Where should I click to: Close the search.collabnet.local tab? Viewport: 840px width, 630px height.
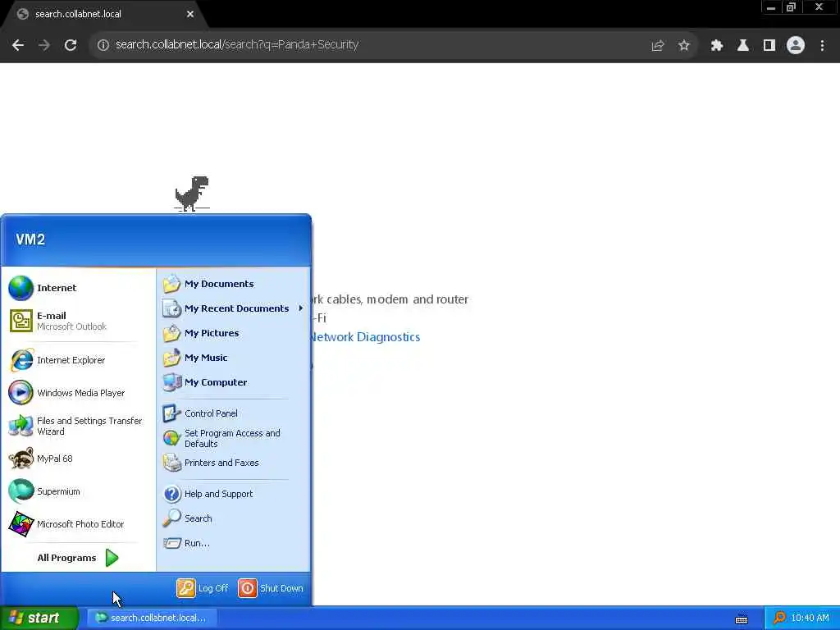pos(190,15)
